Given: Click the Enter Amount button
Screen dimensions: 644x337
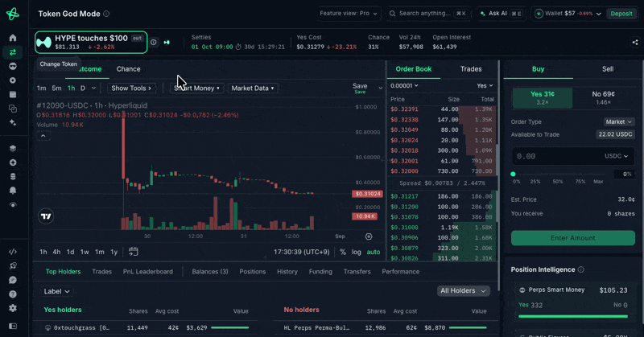Looking at the screenshot, I should pyautogui.click(x=572, y=238).
